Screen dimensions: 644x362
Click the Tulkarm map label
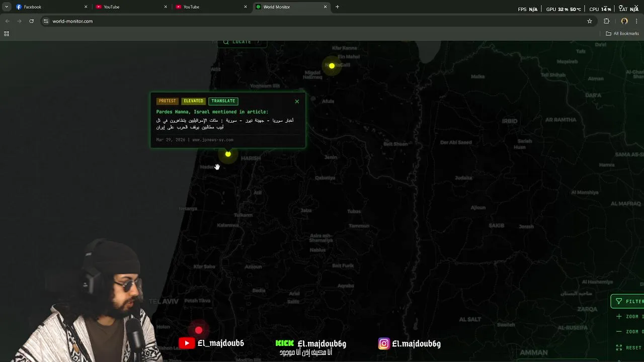pyautogui.click(x=244, y=215)
